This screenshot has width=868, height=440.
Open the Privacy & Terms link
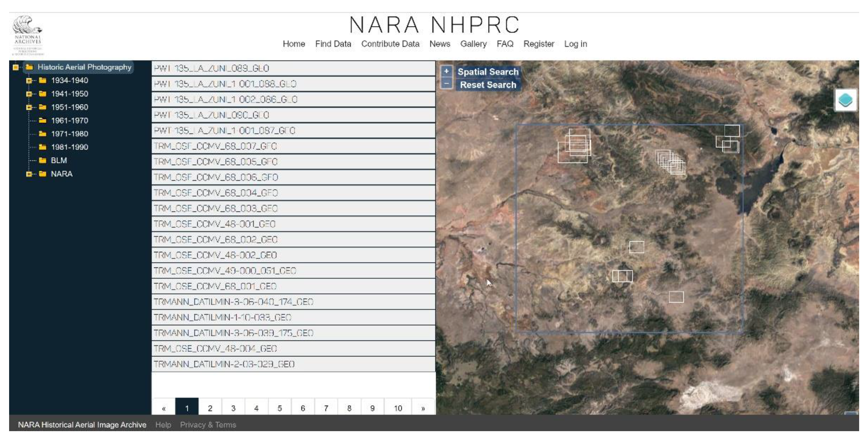(x=208, y=425)
